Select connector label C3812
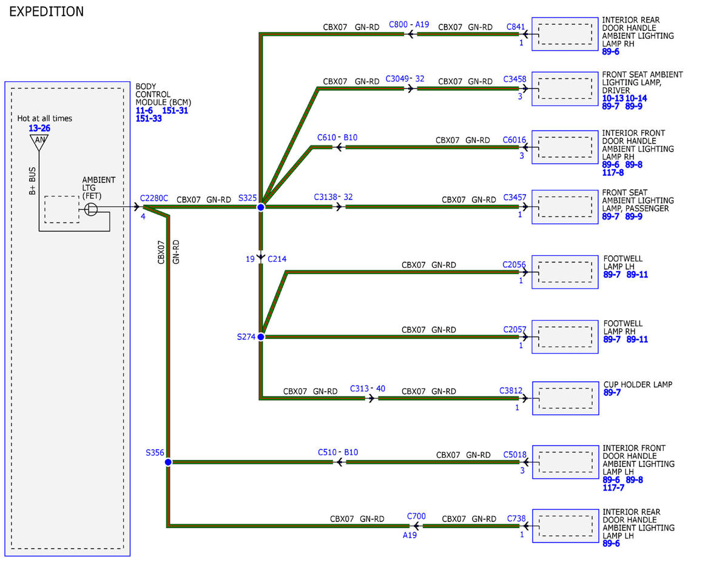The width and height of the screenshot is (728, 562). pyautogui.click(x=511, y=391)
